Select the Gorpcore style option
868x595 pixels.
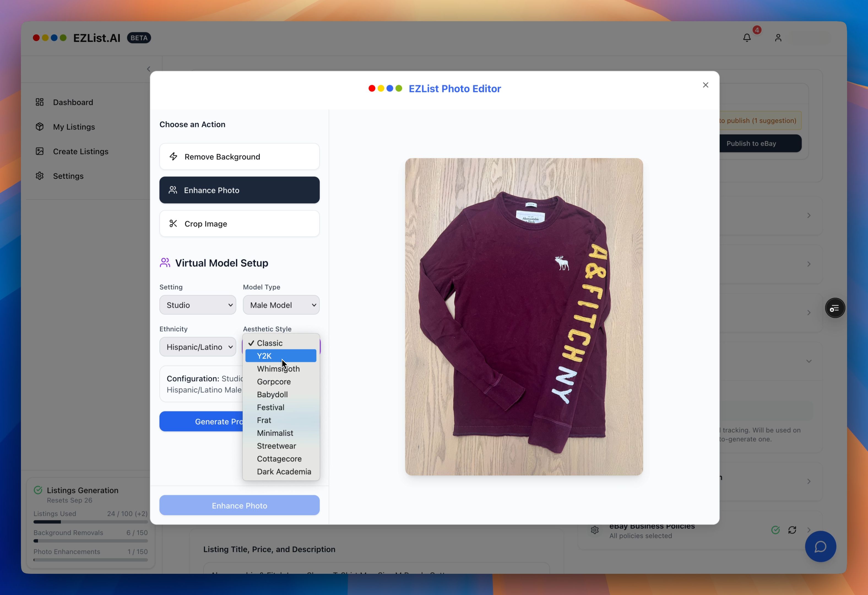[x=273, y=381]
